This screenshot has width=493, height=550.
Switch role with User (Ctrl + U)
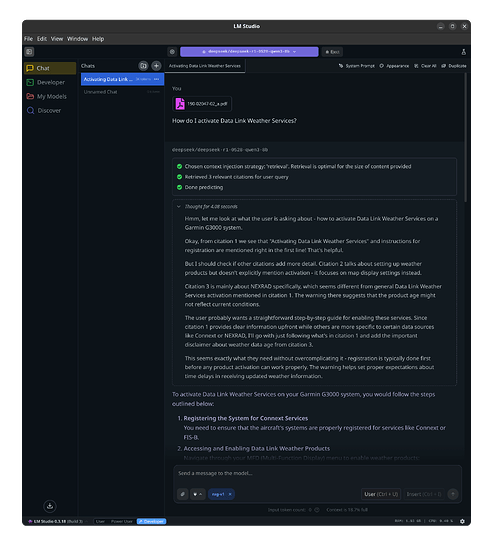[x=381, y=494]
